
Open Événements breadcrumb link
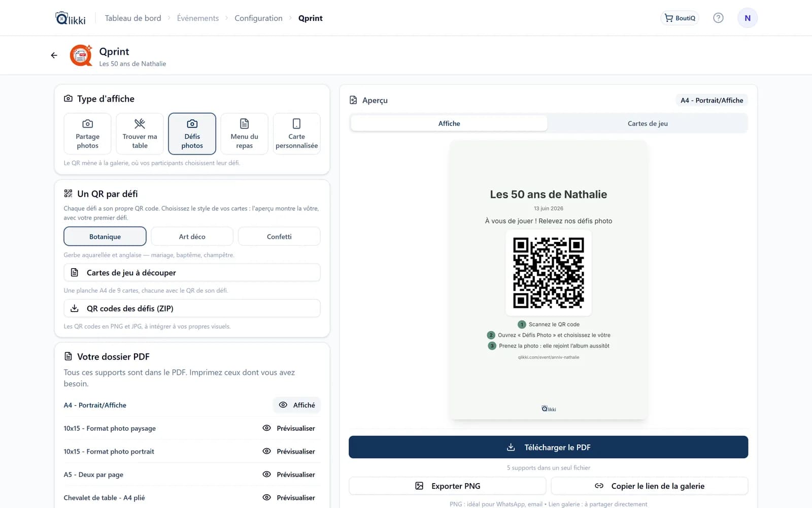click(198, 18)
